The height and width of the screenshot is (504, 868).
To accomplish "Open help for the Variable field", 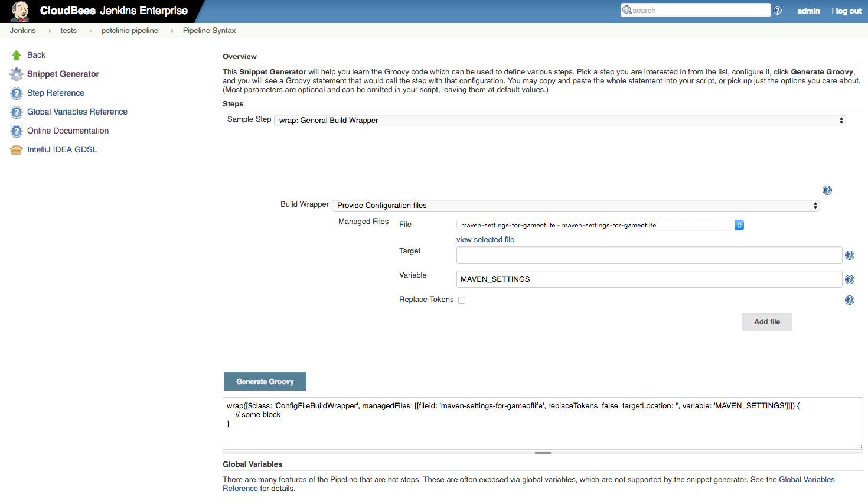I will coord(850,279).
